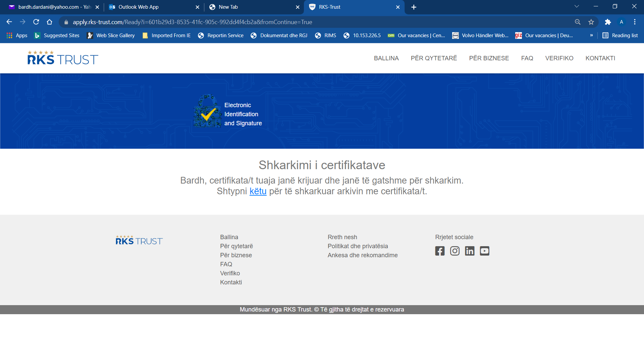Open the footer Kontakti link
Screen dimensions: 644x345
click(231, 282)
